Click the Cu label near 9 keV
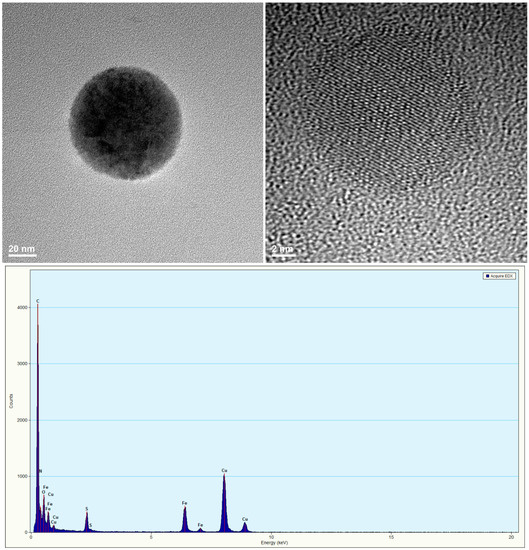 tap(245, 519)
